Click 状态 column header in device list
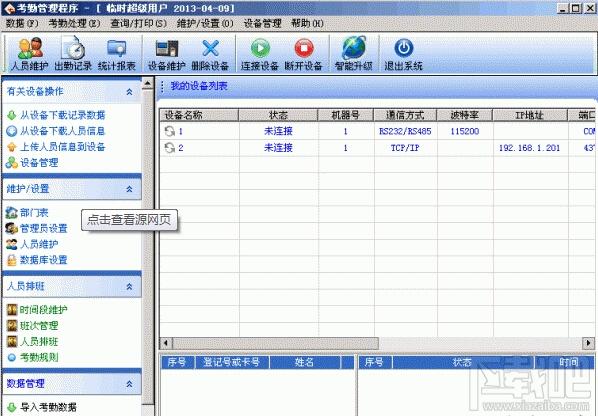This screenshot has height=416, width=598. [x=278, y=115]
